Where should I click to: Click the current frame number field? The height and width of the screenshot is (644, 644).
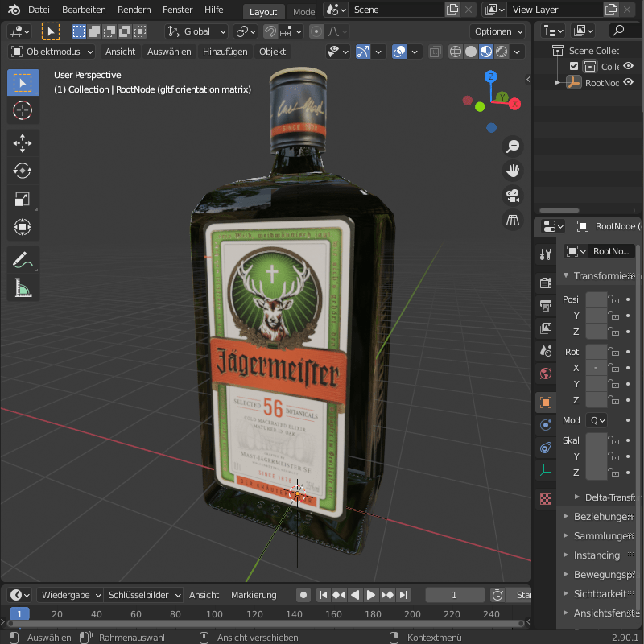click(x=455, y=595)
